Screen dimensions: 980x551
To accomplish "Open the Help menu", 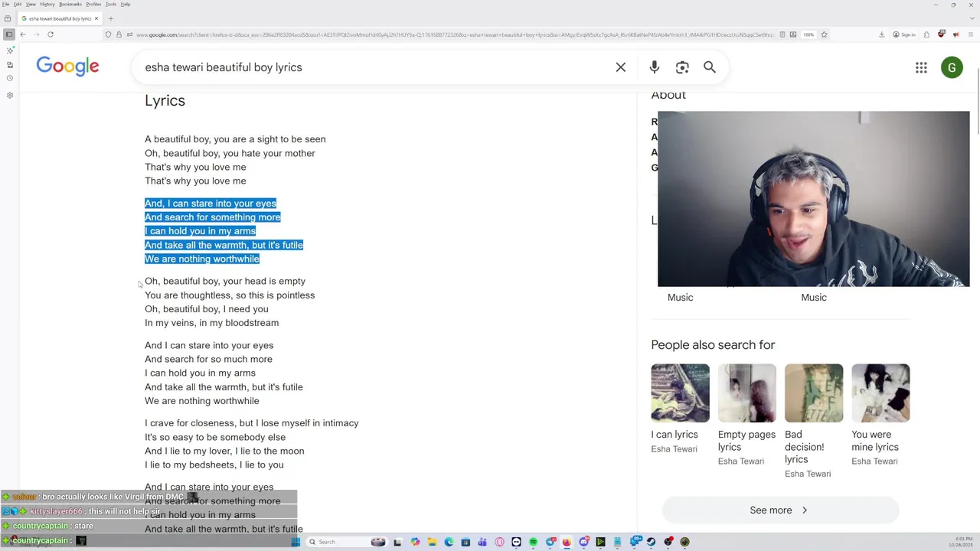I will click(126, 4).
